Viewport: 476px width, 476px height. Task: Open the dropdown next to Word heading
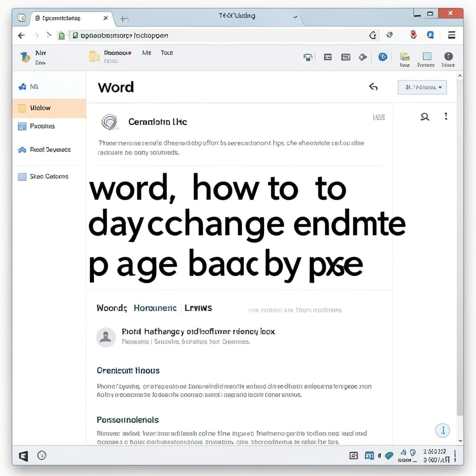422,87
